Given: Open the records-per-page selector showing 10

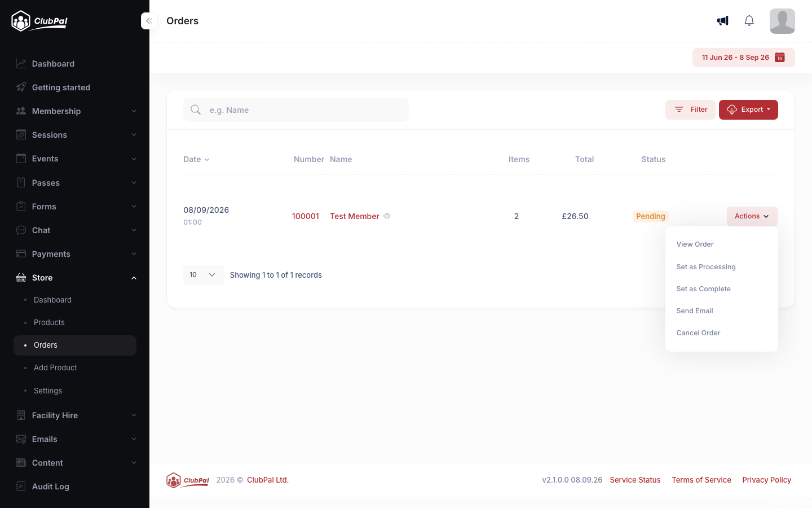Looking at the screenshot, I should 204,275.
